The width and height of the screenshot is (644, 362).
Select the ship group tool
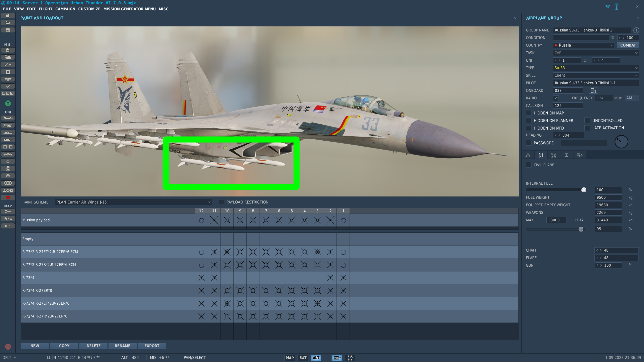(x=8, y=133)
